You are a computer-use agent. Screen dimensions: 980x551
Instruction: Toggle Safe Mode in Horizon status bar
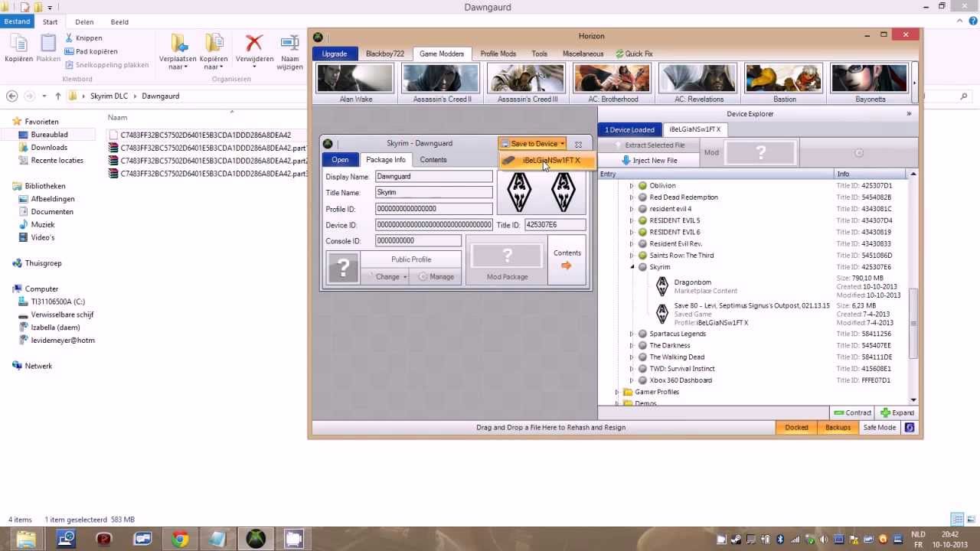pyautogui.click(x=880, y=428)
